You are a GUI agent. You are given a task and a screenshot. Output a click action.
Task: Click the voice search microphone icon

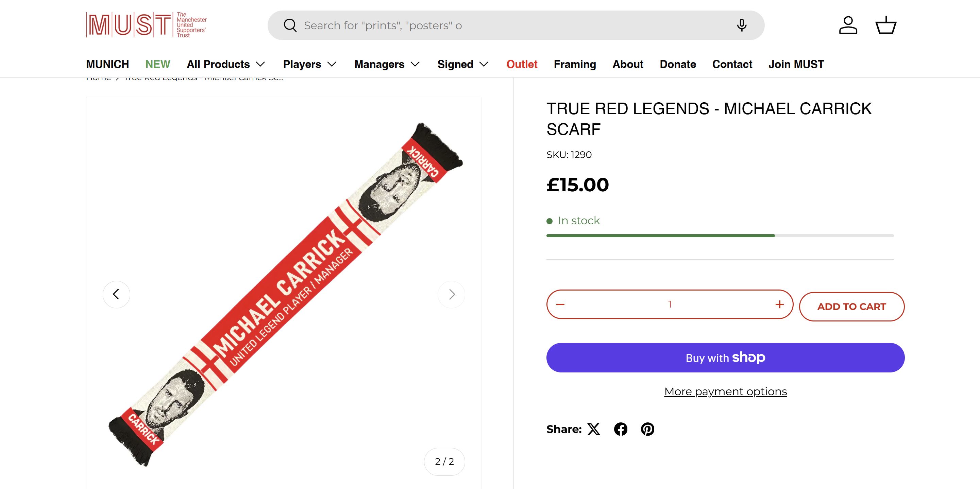pyautogui.click(x=741, y=25)
